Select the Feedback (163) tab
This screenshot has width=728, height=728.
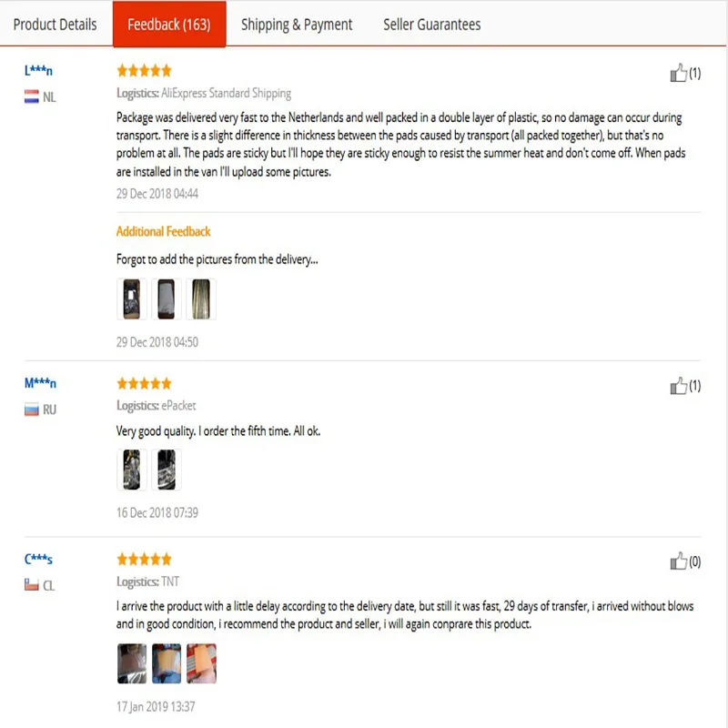[x=169, y=25]
